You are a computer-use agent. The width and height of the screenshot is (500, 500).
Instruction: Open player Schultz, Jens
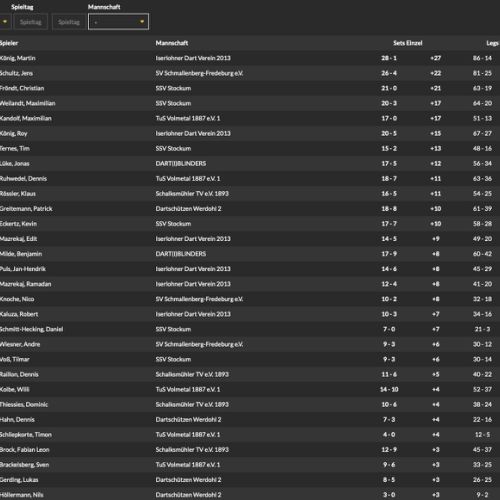click(16, 73)
